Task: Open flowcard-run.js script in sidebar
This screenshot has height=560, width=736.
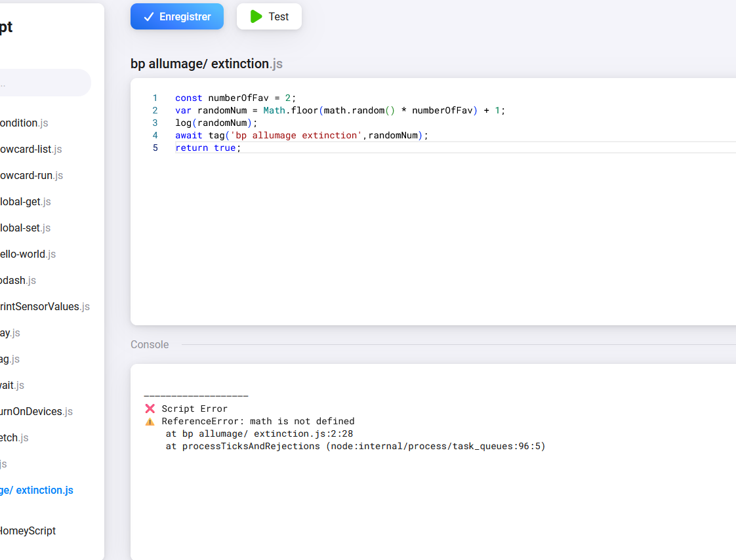Action: 31,176
